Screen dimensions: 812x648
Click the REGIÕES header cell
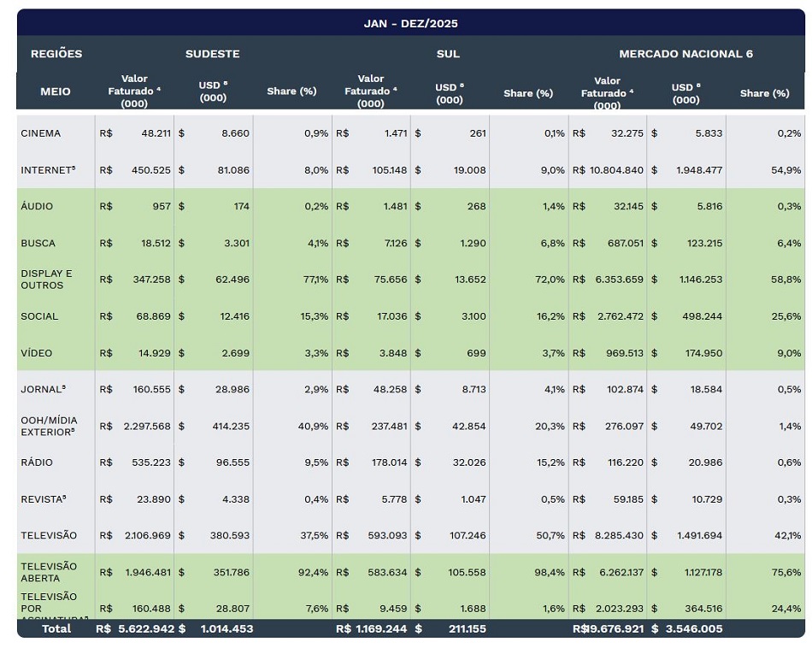56,54
